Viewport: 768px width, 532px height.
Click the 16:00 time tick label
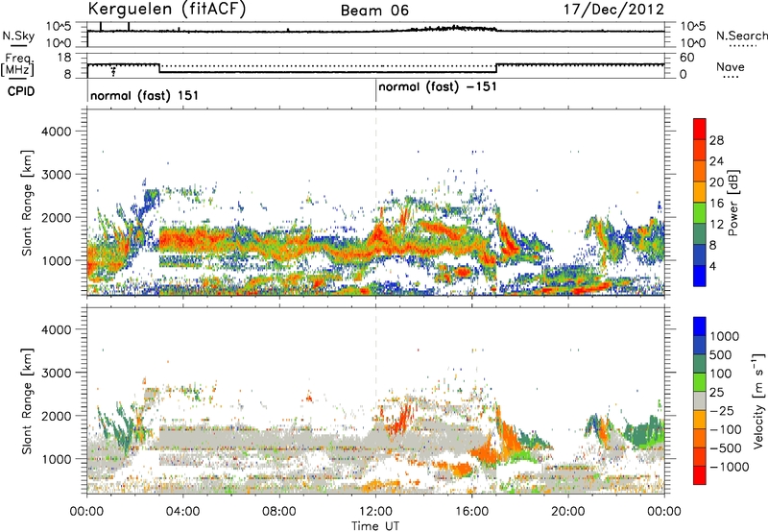[x=471, y=512]
